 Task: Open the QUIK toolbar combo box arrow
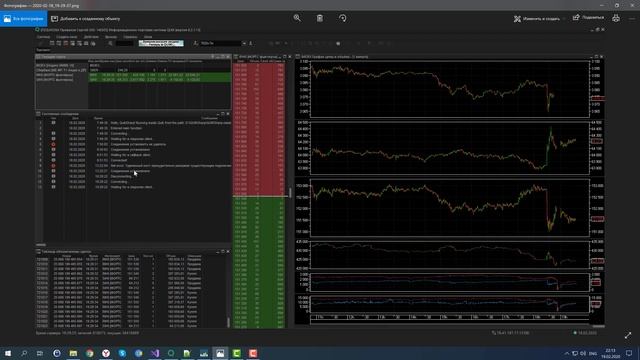click(x=244, y=43)
